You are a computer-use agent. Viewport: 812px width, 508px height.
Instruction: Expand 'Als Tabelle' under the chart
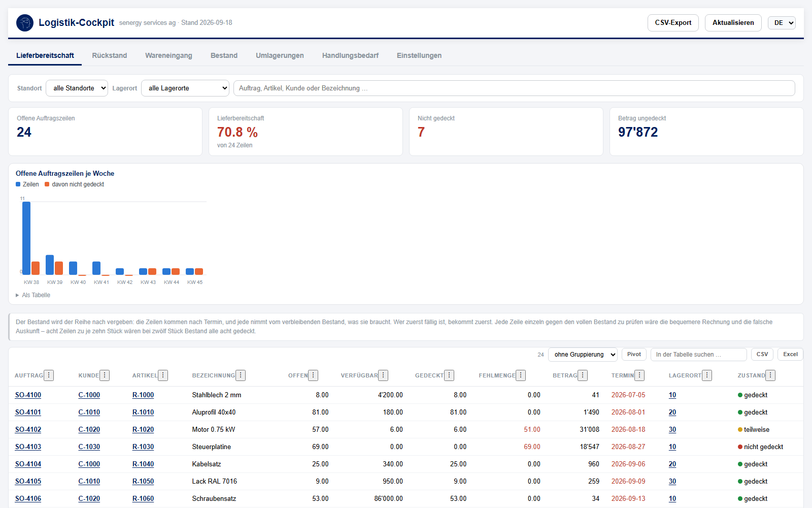click(33, 295)
